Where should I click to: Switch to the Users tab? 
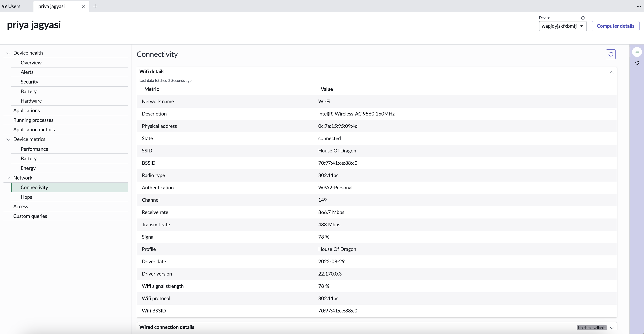(x=11, y=6)
